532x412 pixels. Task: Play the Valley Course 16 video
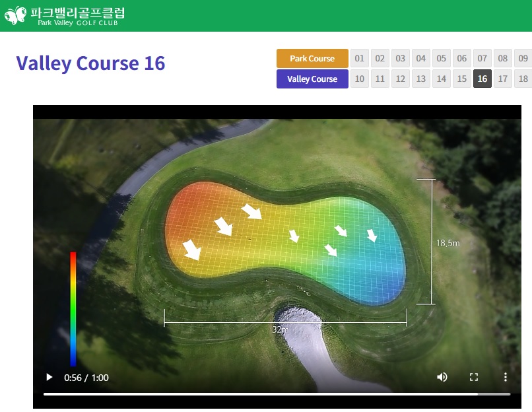click(x=50, y=377)
